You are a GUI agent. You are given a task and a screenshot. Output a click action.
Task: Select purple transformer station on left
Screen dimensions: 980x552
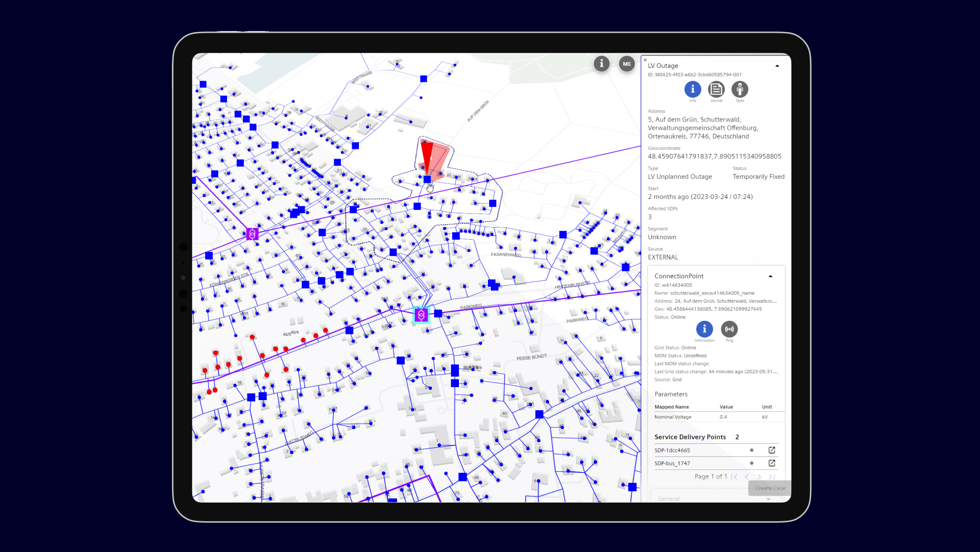click(252, 234)
